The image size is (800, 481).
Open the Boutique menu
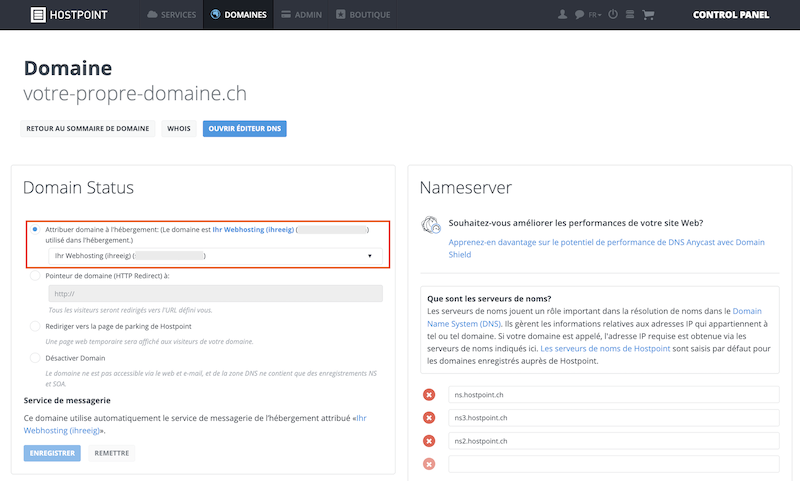[363, 15]
